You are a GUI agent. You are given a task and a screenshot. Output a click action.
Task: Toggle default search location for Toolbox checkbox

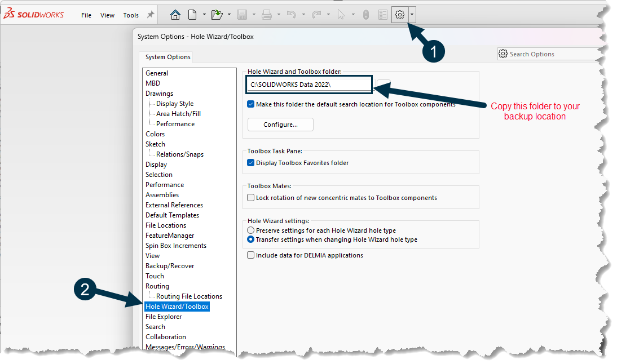250,104
